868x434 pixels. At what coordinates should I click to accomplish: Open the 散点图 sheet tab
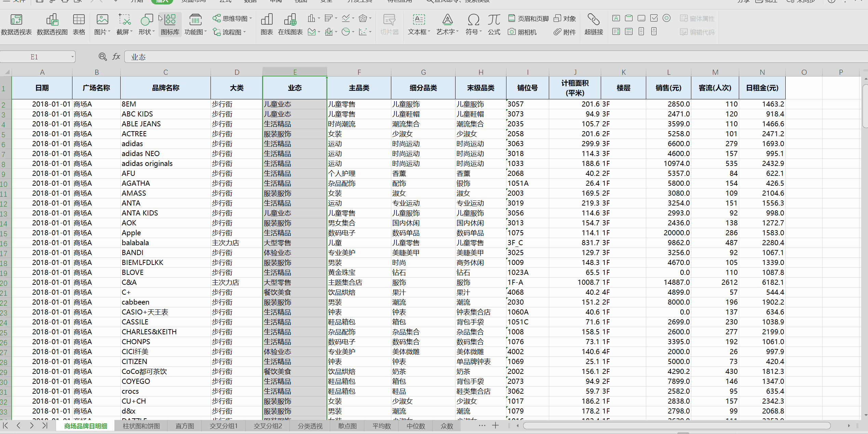coord(347,426)
